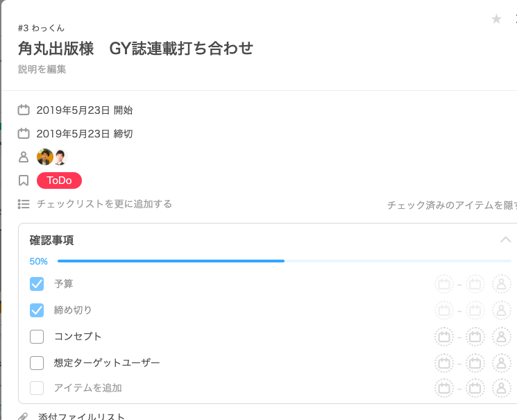Click the deadline calendar icon for 締切
This screenshot has height=420, width=517.
pos(24,133)
